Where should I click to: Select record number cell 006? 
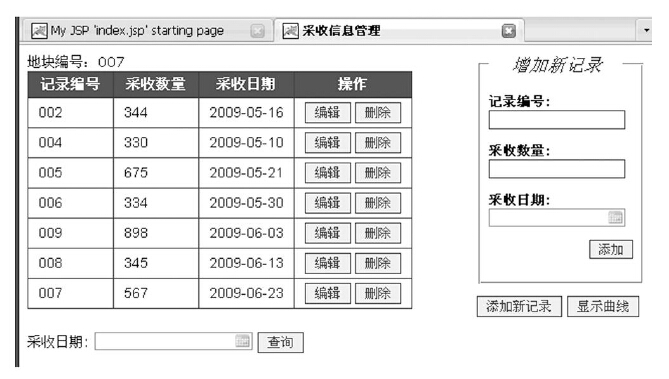coord(70,203)
